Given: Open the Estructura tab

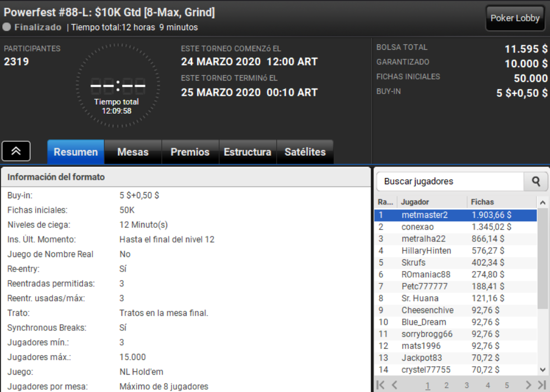Looking at the screenshot, I should (x=248, y=152).
